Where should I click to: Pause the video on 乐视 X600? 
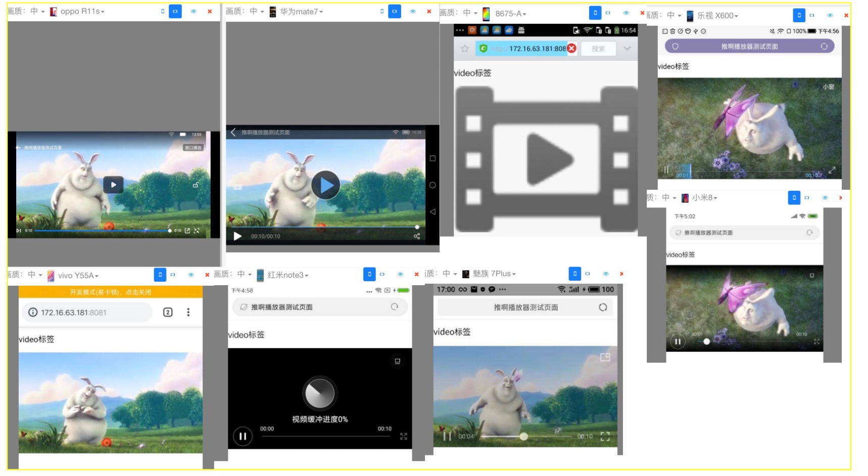666,170
